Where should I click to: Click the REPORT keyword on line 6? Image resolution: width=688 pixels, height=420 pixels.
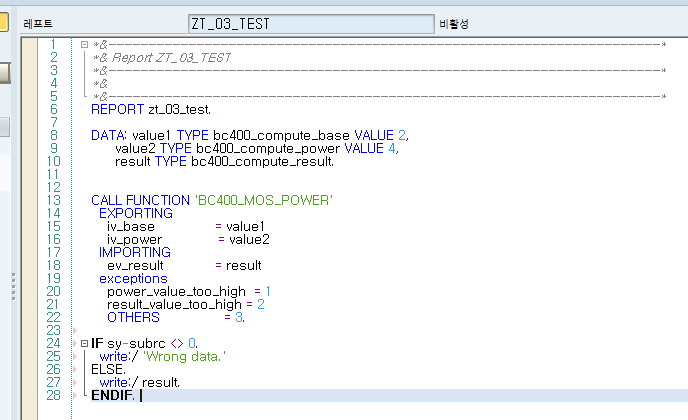[117, 109]
